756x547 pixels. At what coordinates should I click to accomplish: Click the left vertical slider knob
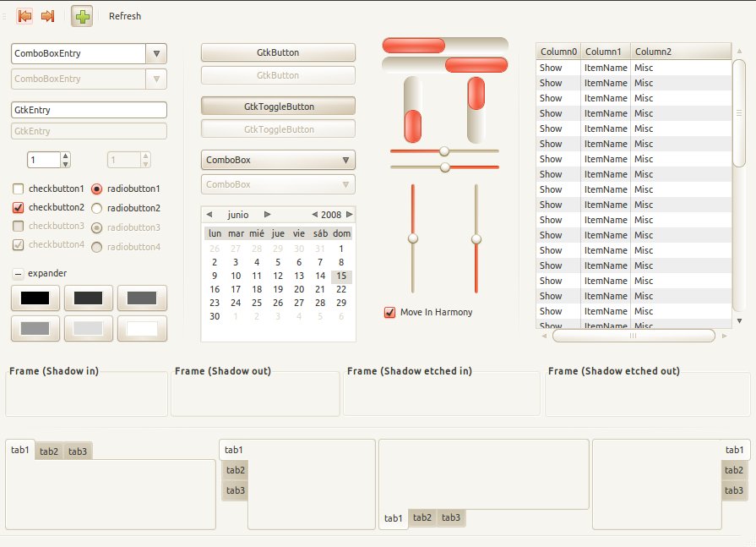click(413, 238)
